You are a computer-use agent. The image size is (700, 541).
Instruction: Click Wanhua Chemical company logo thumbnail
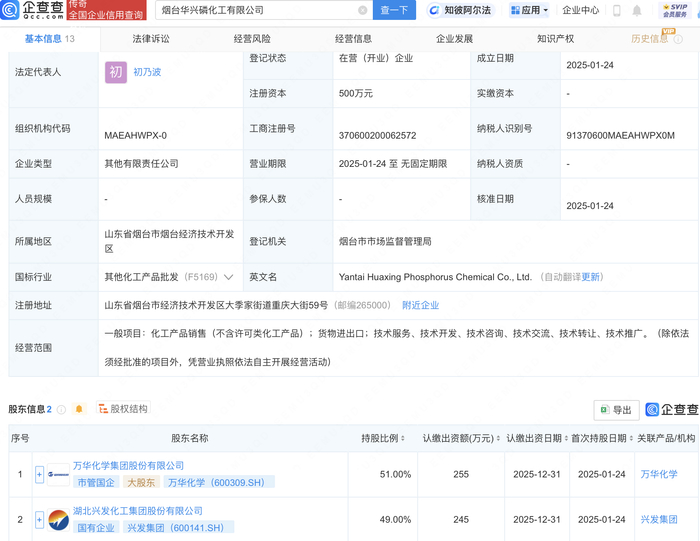58,474
